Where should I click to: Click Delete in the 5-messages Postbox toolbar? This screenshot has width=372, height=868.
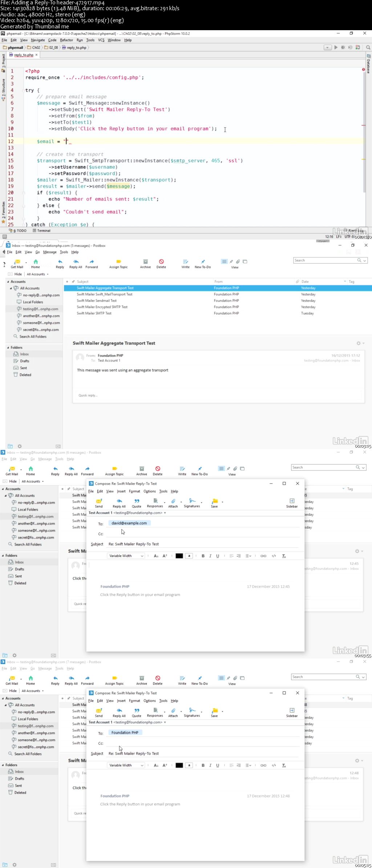tap(161, 264)
